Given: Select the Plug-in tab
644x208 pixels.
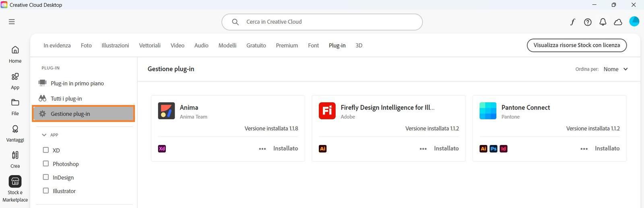Looking at the screenshot, I should [337, 45].
